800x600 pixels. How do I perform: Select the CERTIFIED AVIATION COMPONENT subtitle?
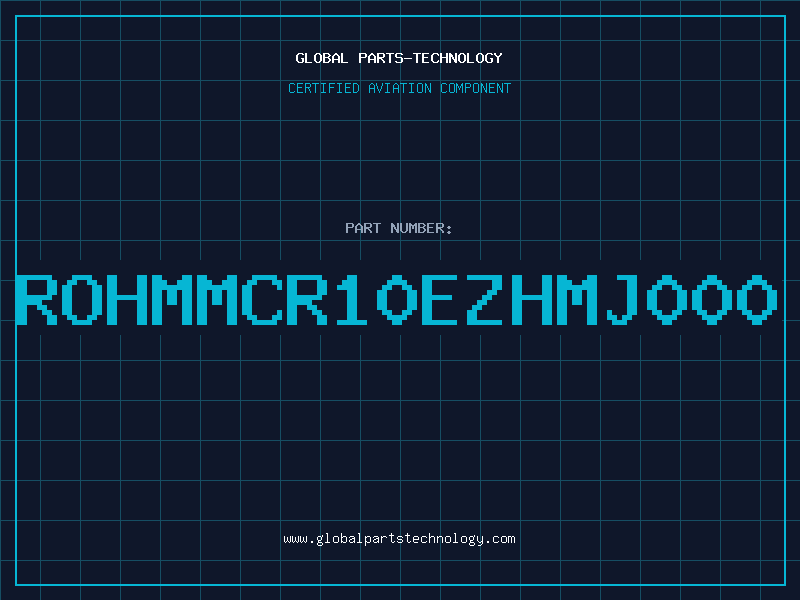coord(399,88)
